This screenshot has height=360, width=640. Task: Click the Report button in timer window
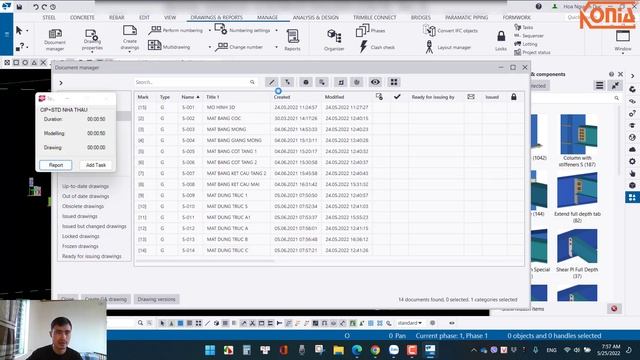tap(56, 165)
